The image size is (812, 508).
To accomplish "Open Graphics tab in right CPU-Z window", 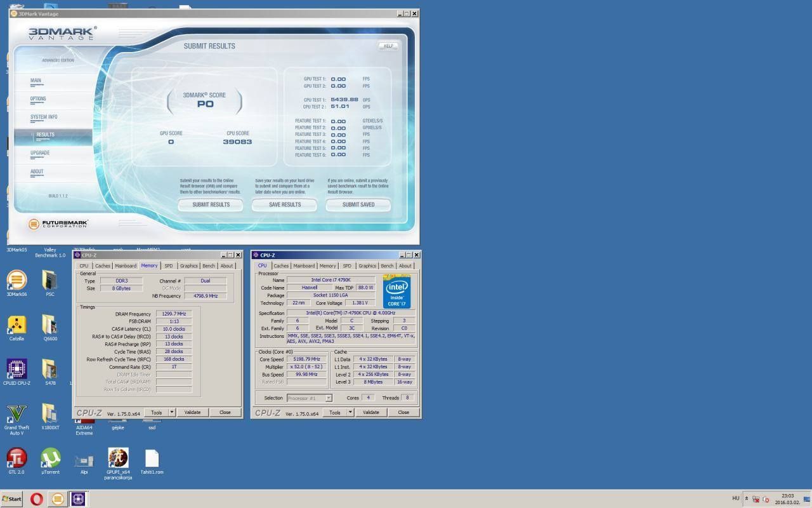I will 367,266.
